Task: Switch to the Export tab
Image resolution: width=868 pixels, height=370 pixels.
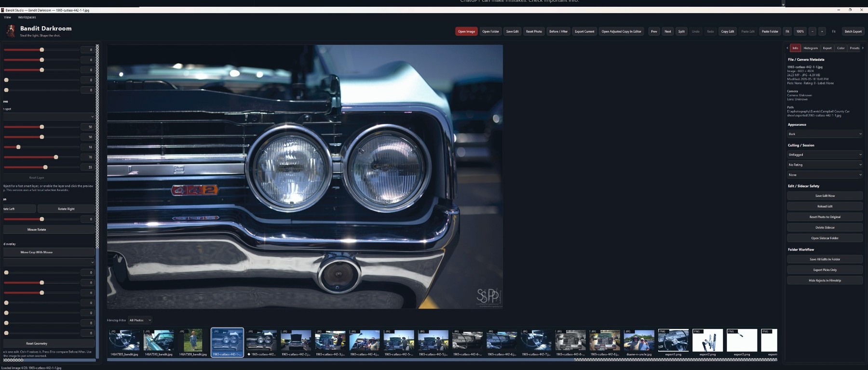Action: point(827,48)
